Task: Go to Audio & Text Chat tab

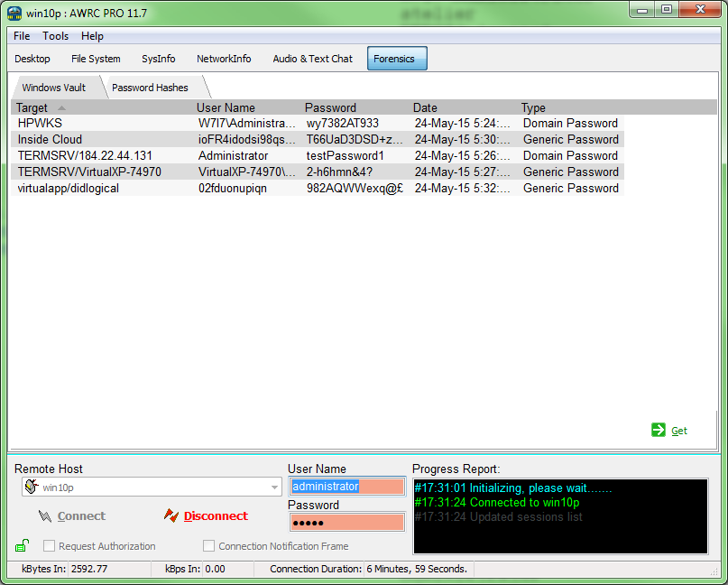Action: click(312, 59)
